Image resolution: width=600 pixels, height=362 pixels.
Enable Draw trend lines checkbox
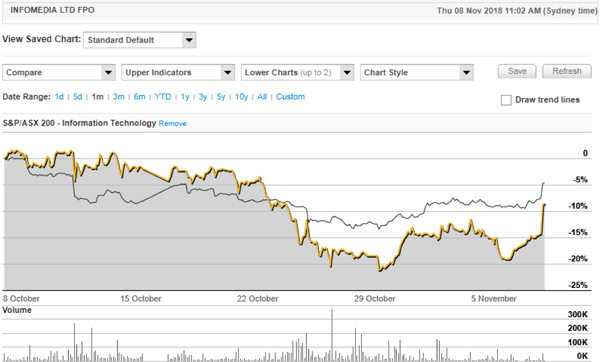click(506, 100)
